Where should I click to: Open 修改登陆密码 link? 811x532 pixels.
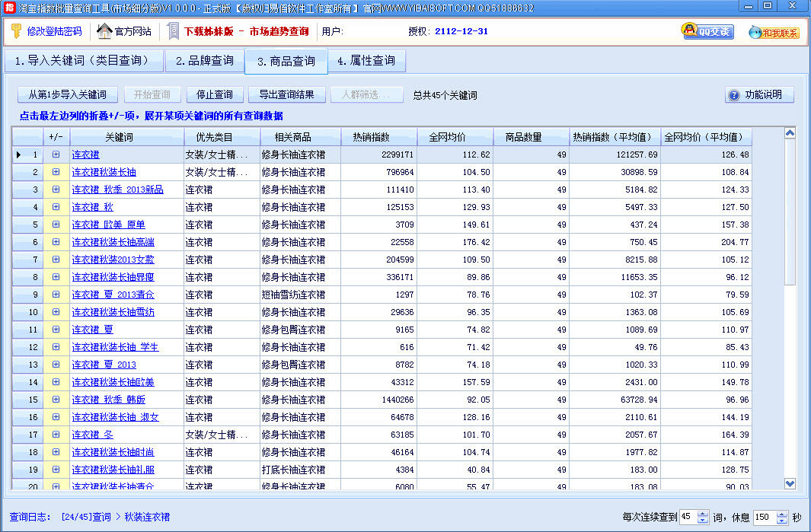point(54,31)
